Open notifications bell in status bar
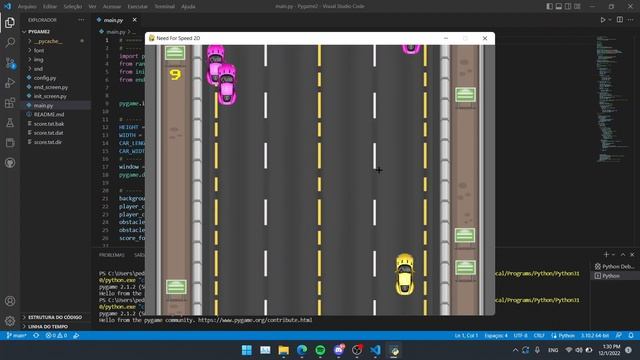This screenshot has height=360, width=640. coord(631,336)
